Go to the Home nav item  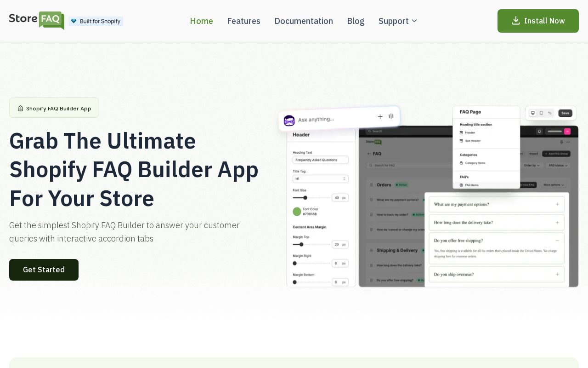[x=202, y=21]
